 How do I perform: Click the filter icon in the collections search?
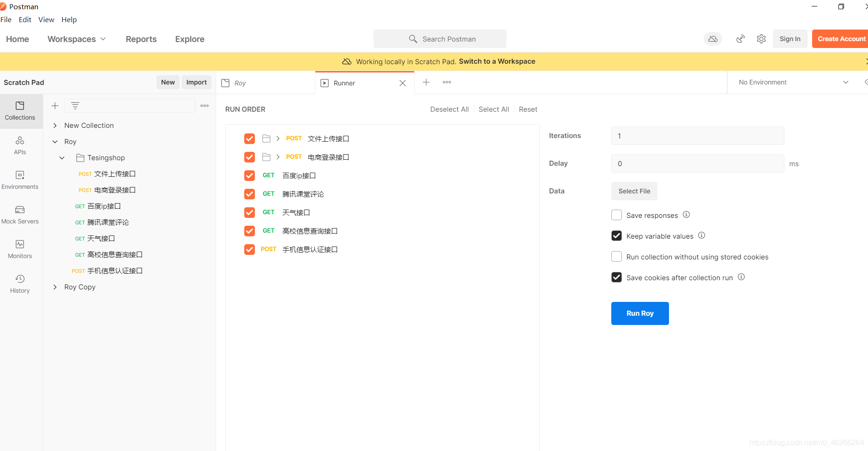tap(75, 106)
